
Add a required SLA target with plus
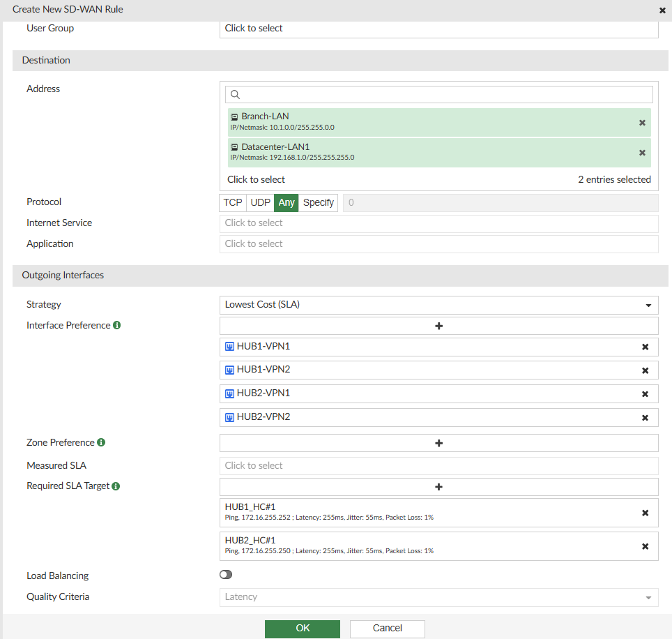pos(439,487)
